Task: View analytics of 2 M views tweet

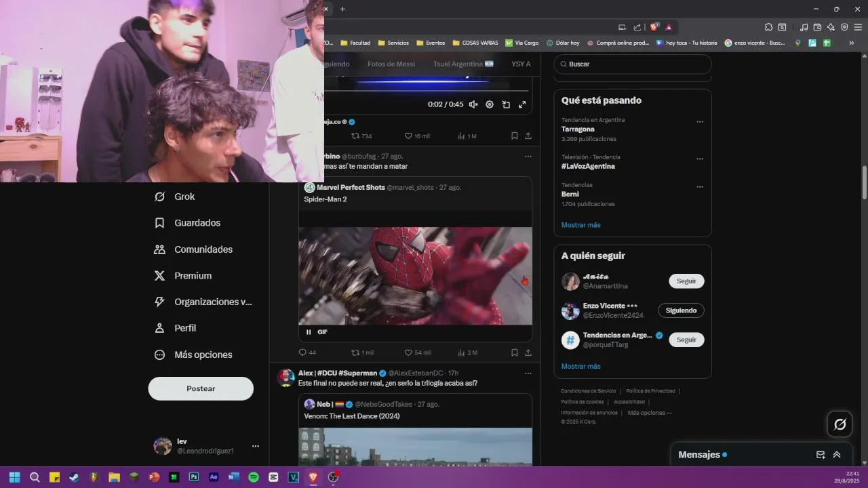Action: (x=468, y=352)
